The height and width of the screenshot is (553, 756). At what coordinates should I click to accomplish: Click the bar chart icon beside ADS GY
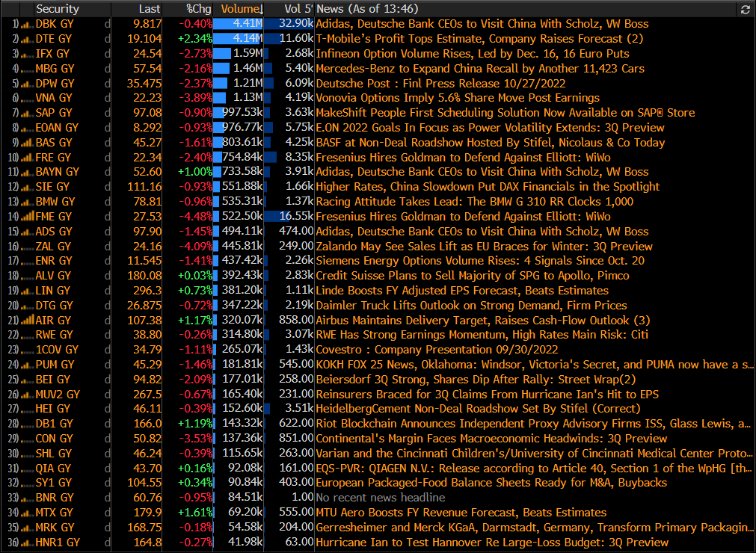point(27,232)
